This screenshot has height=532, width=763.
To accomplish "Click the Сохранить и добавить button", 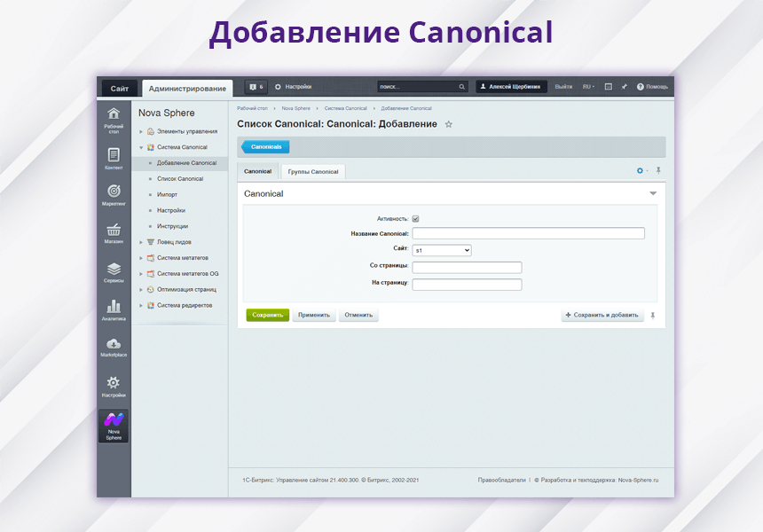I will point(602,315).
